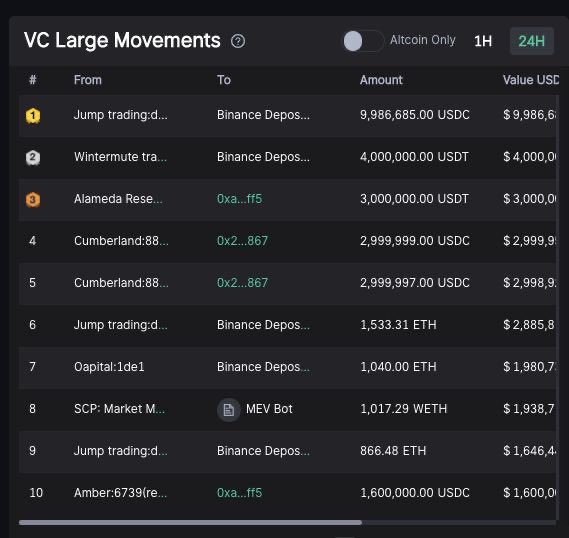Viewport: 569px width, 538px height.
Task: Click the MEV Bot contract icon
Action: coord(229,410)
